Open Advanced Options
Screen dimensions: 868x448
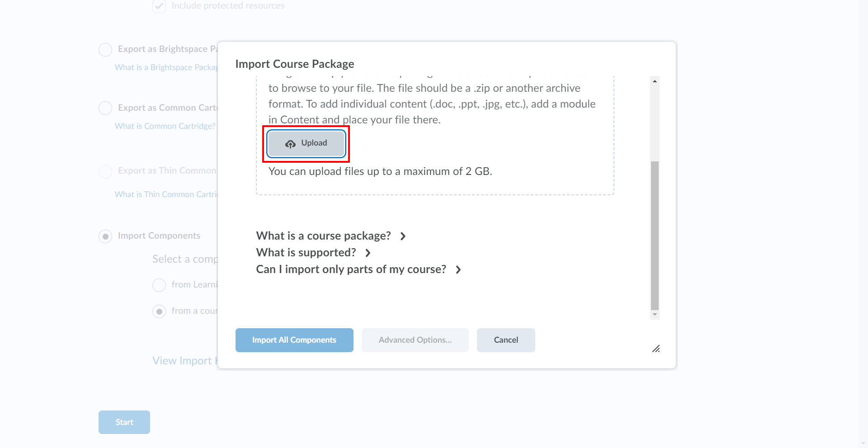click(x=415, y=340)
